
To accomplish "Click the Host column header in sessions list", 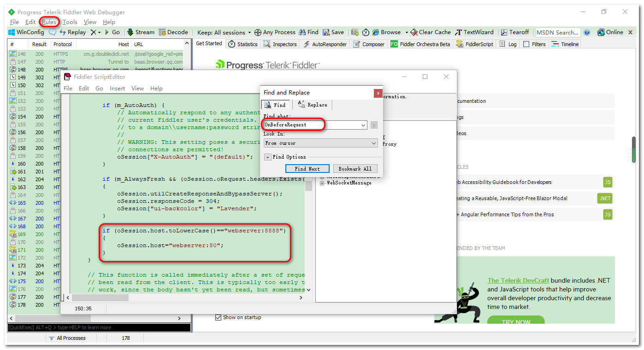I will [104, 44].
